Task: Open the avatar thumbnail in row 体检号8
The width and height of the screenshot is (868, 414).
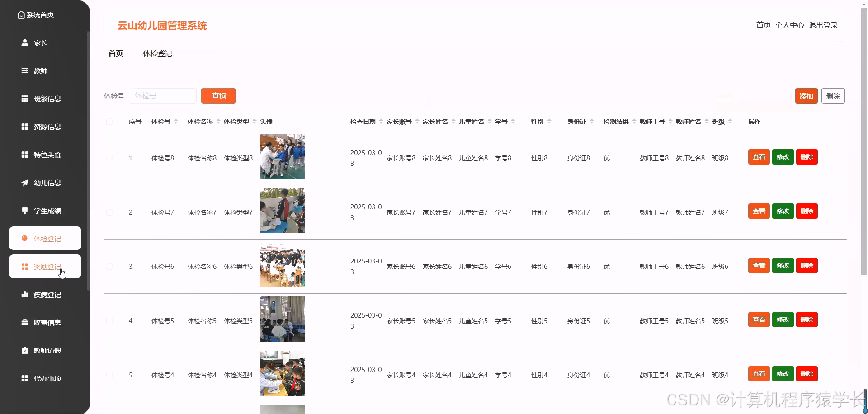Action: [x=283, y=156]
